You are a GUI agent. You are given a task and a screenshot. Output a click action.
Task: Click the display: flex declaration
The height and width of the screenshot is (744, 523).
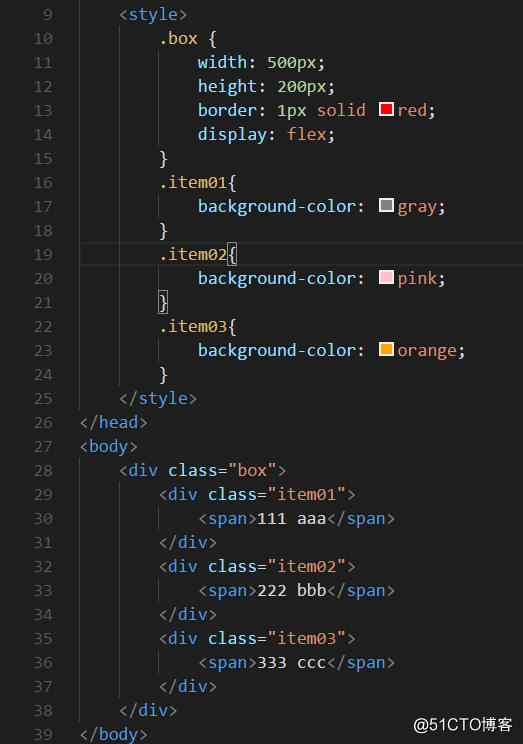266,135
